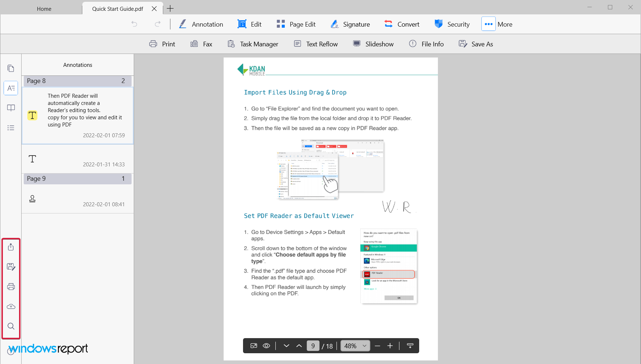Open the 48% zoom dropdown

(355, 346)
